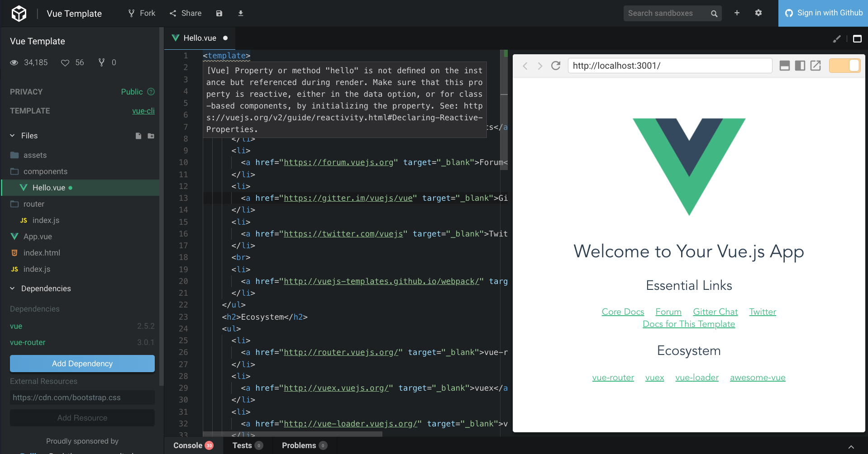Click the search magnifier icon
The height and width of the screenshot is (454, 868).
click(x=714, y=14)
